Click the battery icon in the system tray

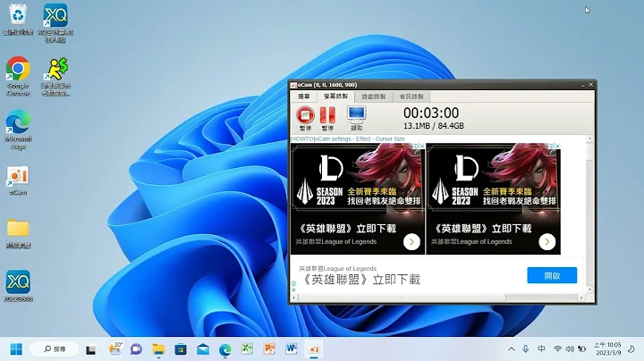[581, 349]
